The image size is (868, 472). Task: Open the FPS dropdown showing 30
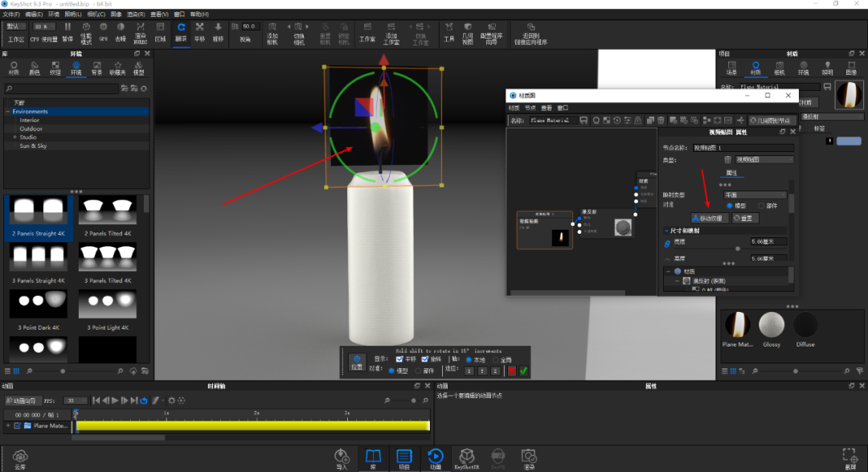75,400
